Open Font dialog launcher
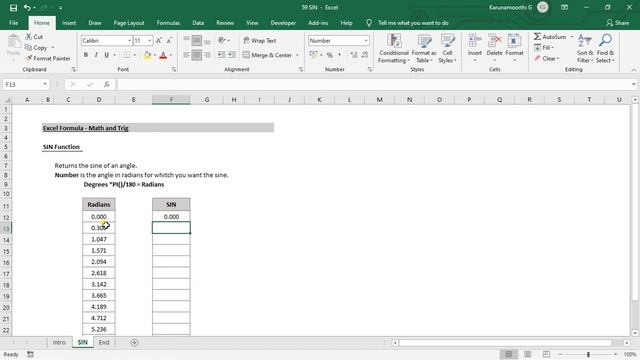This screenshot has height=360, width=640. point(174,70)
